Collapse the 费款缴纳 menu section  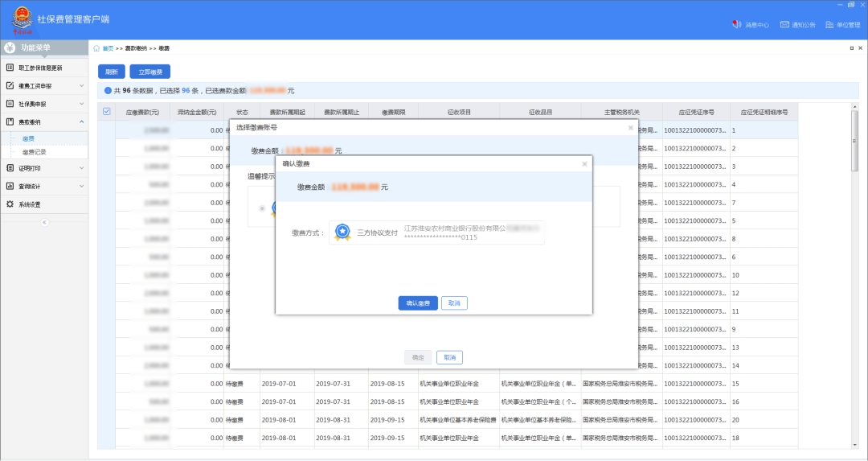click(x=81, y=122)
